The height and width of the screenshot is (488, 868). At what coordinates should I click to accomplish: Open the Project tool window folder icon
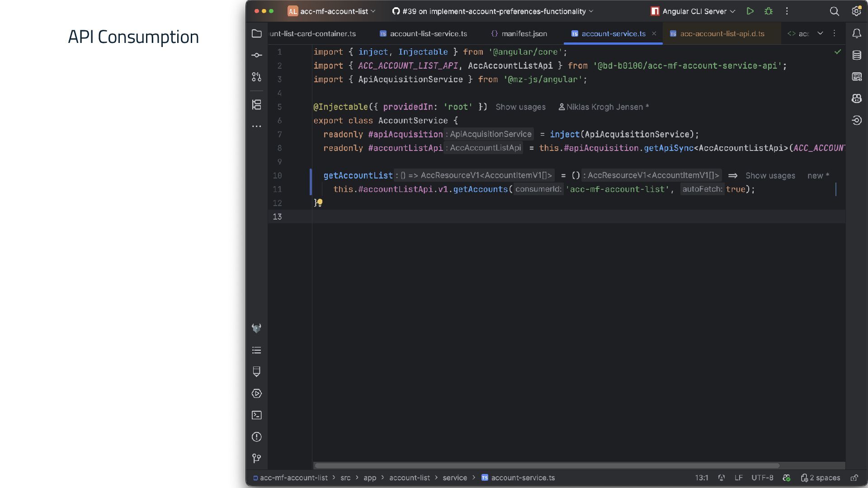point(256,34)
